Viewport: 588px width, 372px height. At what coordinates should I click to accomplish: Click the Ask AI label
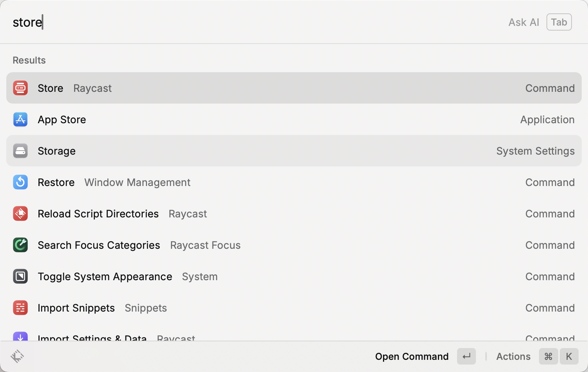click(524, 22)
